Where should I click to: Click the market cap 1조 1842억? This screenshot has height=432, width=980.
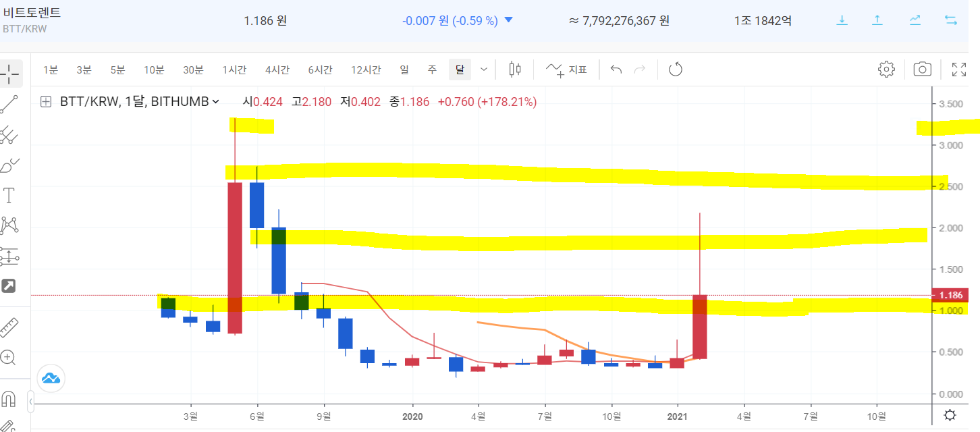tap(763, 20)
